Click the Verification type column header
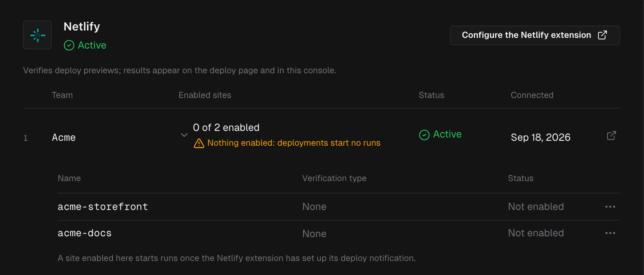Screen dimensions: 644x275 [x=334, y=178]
